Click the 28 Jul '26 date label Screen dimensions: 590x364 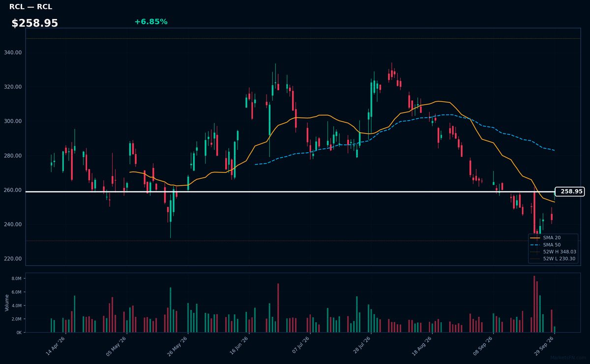[362, 346]
